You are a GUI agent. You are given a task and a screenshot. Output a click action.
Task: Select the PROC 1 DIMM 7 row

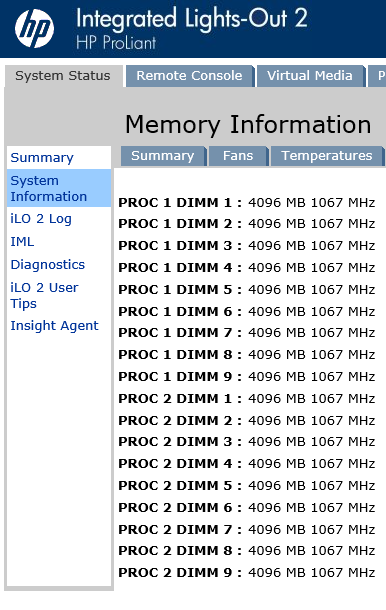coord(247,333)
